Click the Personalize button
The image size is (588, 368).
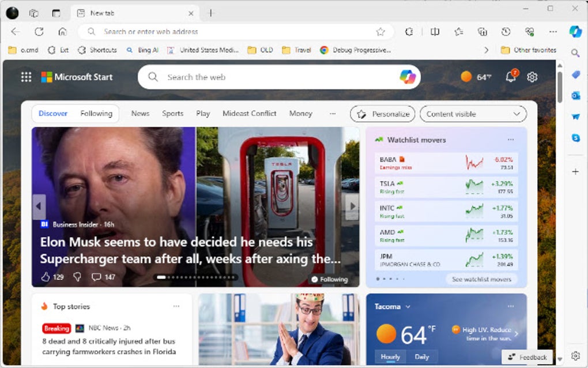click(x=383, y=114)
